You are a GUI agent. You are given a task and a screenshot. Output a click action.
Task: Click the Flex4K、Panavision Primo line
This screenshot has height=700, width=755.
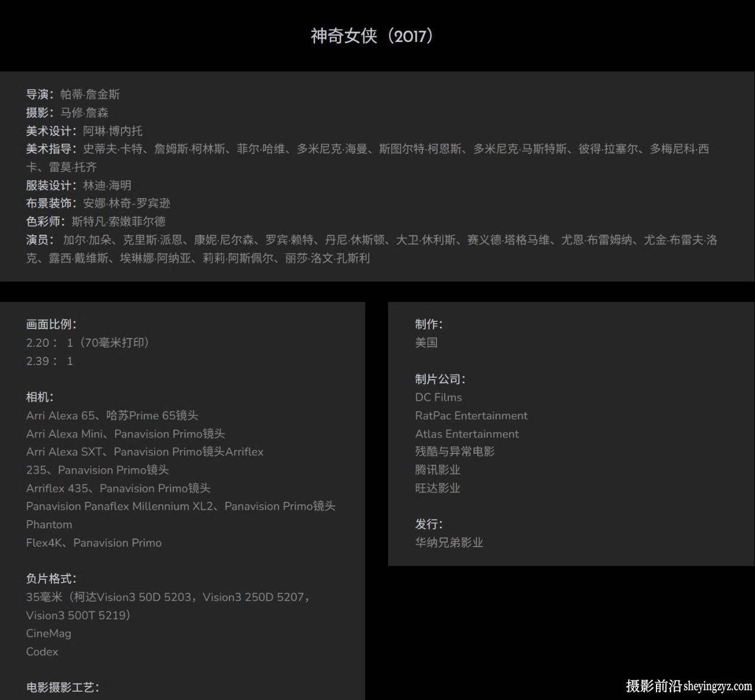(94, 543)
